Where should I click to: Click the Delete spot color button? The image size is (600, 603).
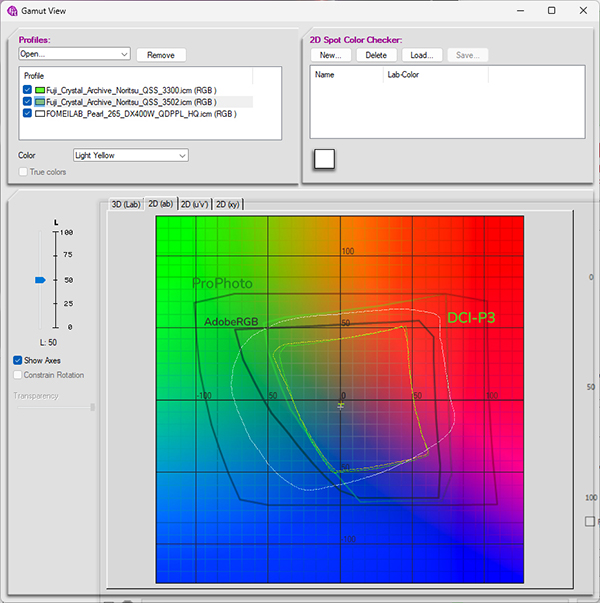pyautogui.click(x=376, y=55)
